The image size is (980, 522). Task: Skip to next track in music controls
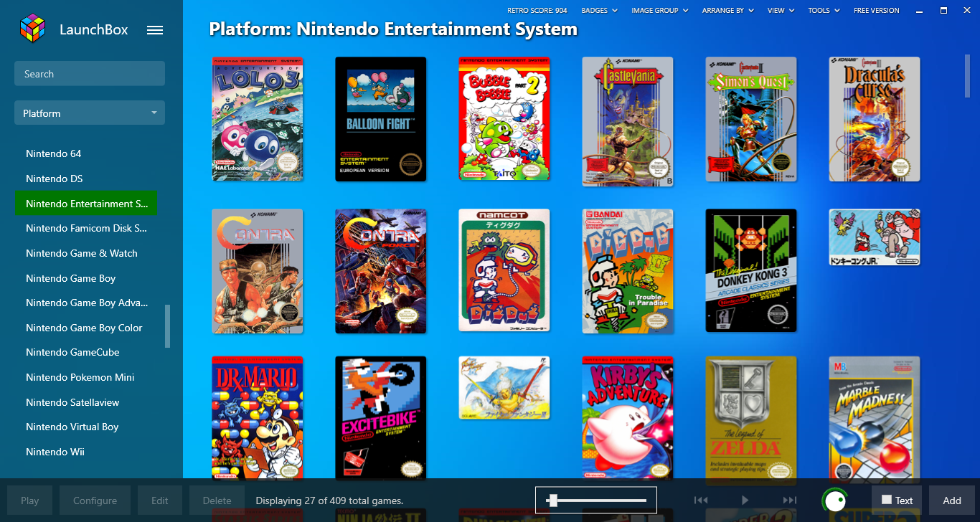click(789, 500)
